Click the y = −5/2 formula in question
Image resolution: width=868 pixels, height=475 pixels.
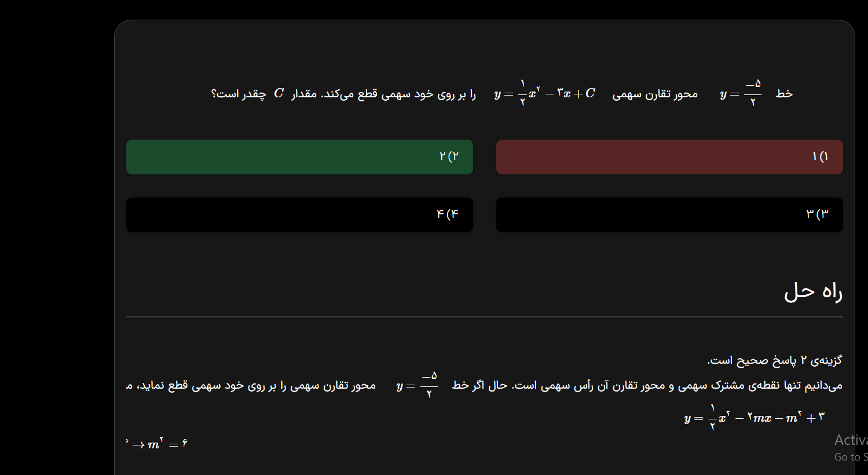pos(741,93)
